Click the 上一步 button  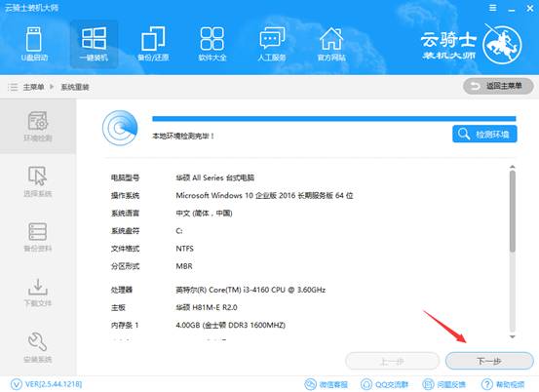pos(392,362)
